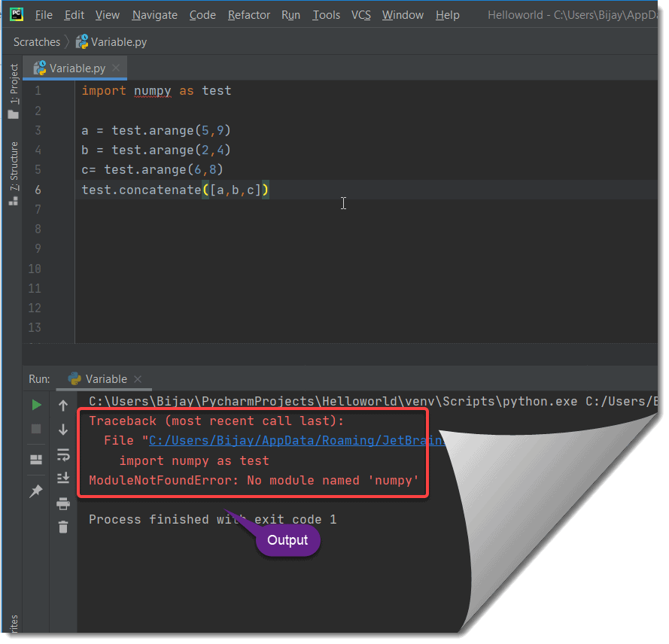
Task: Click the Structure icon in sidebar
Action: click(14, 201)
